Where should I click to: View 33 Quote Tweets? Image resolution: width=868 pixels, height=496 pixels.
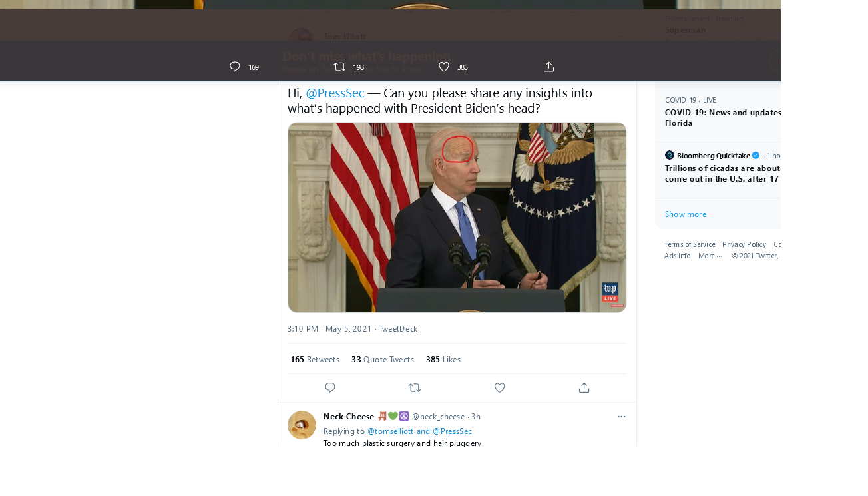[x=383, y=360]
